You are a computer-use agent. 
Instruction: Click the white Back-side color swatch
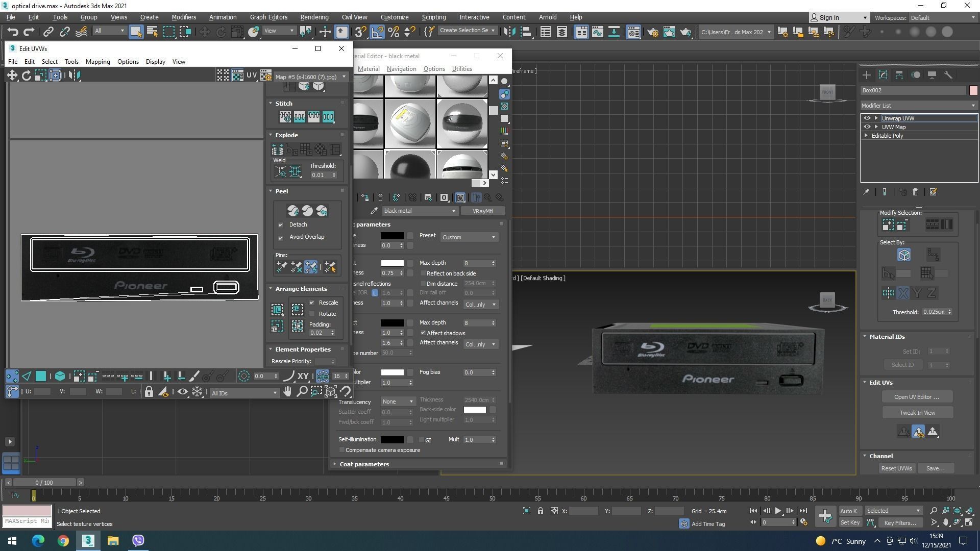(x=475, y=410)
